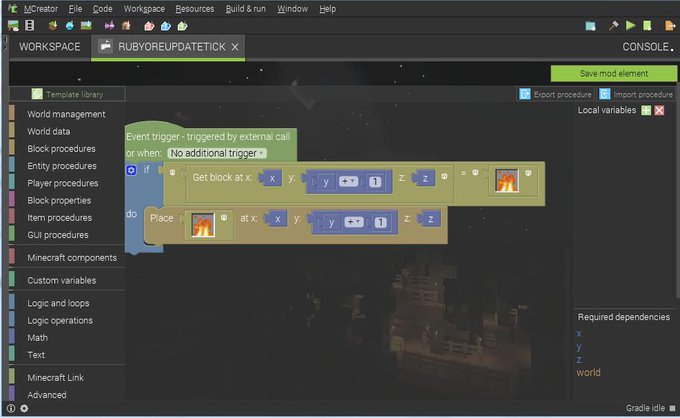Open the Template library

pos(67,94)
